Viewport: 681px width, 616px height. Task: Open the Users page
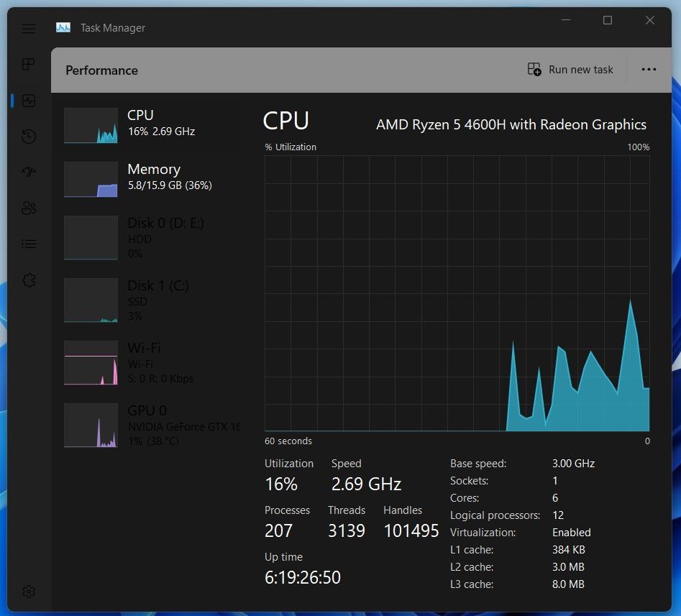coord(29,208)
